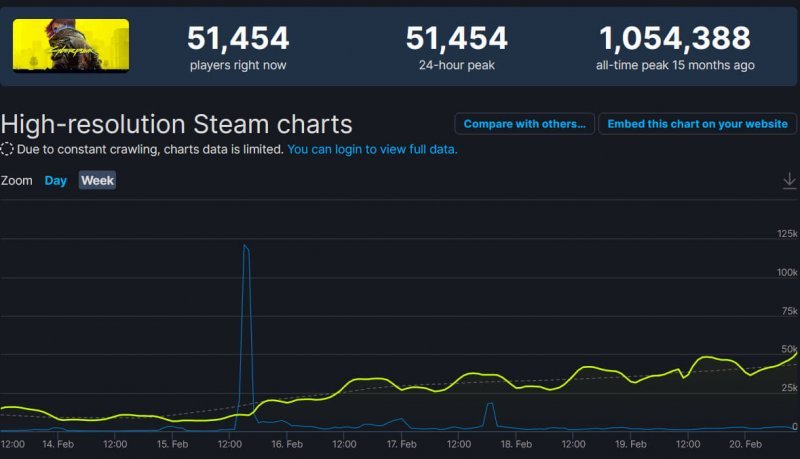
Task: Click the 50k y-axis label
Action: [789, 349]
